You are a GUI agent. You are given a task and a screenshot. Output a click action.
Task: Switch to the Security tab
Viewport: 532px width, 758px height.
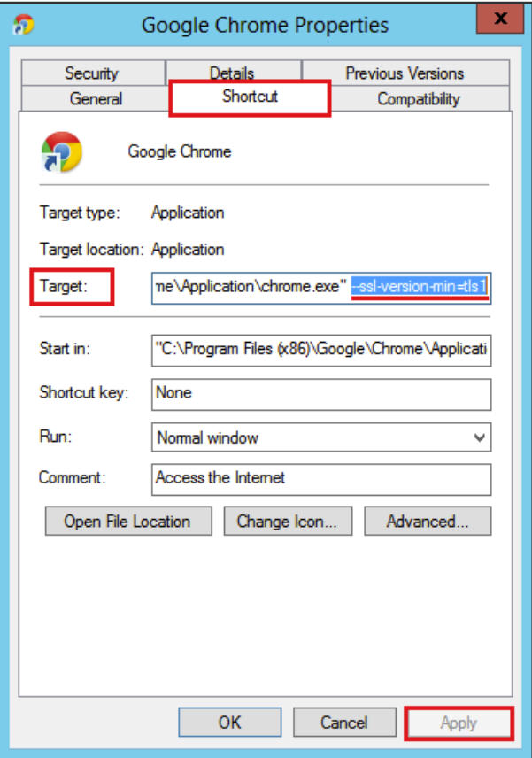[x=93, y=73]
